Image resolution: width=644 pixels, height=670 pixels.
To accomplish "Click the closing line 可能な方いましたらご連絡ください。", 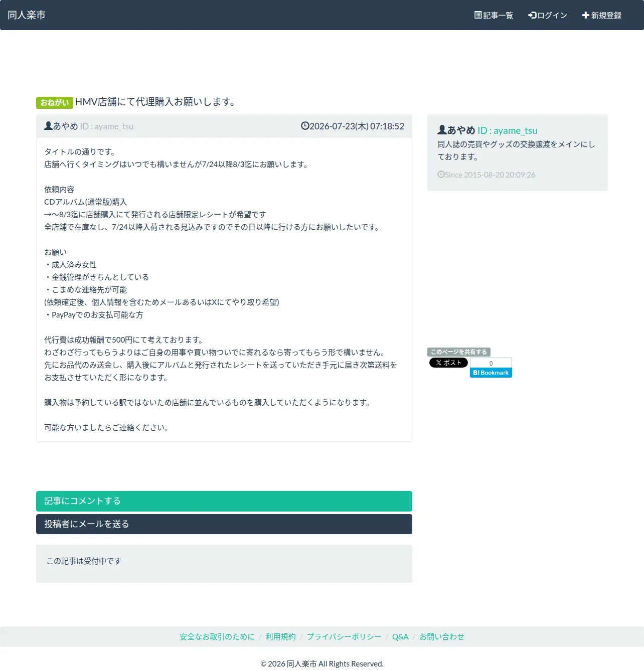I will point(108,428).
